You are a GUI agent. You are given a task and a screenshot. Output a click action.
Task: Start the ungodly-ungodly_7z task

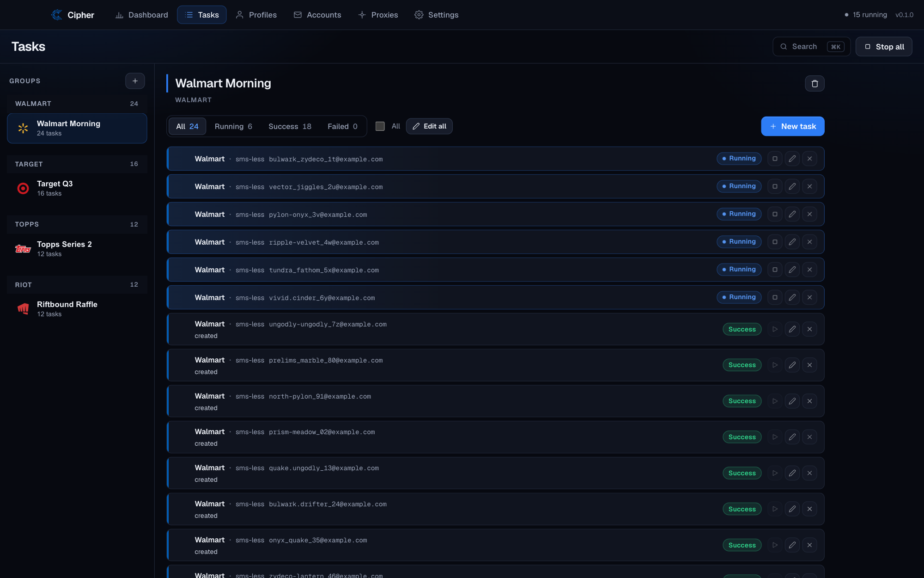775,329
